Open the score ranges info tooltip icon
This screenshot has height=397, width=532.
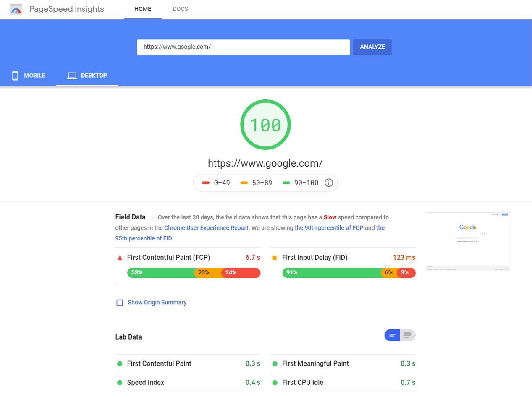click(x=329, y=183)
